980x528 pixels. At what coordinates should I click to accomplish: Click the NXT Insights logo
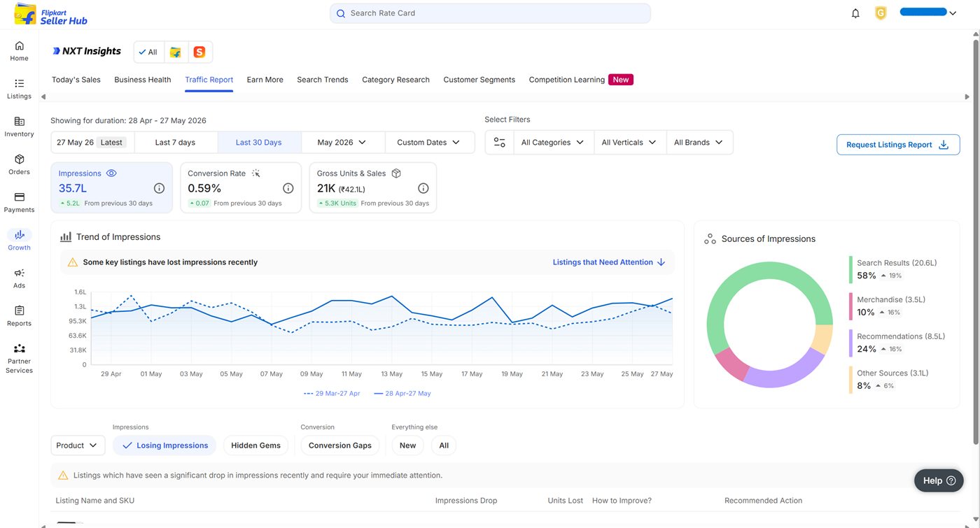point(87,51)
